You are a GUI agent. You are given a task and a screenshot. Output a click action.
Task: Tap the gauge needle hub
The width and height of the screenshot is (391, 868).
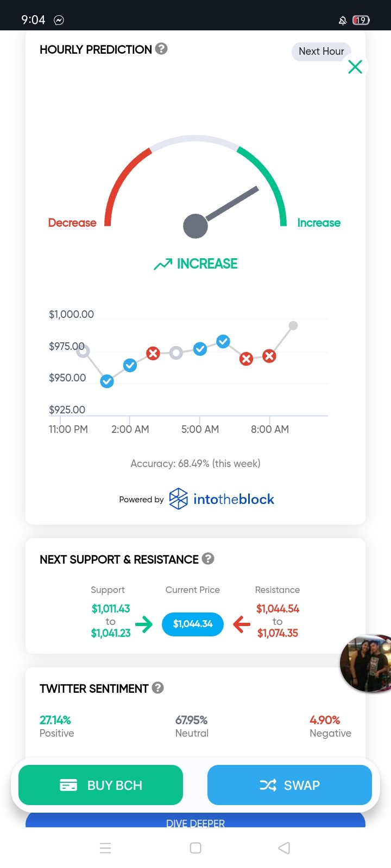195,226
